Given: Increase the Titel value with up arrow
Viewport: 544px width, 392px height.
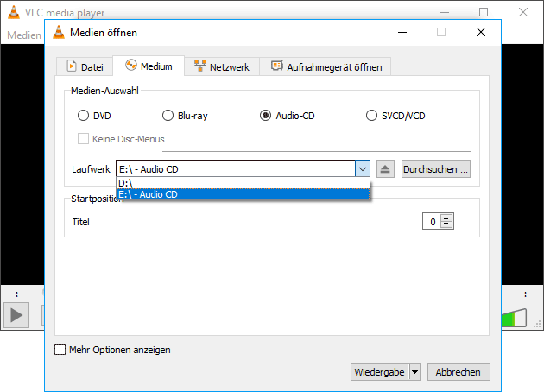Looking at the screenshot, I should pos(446,218).
